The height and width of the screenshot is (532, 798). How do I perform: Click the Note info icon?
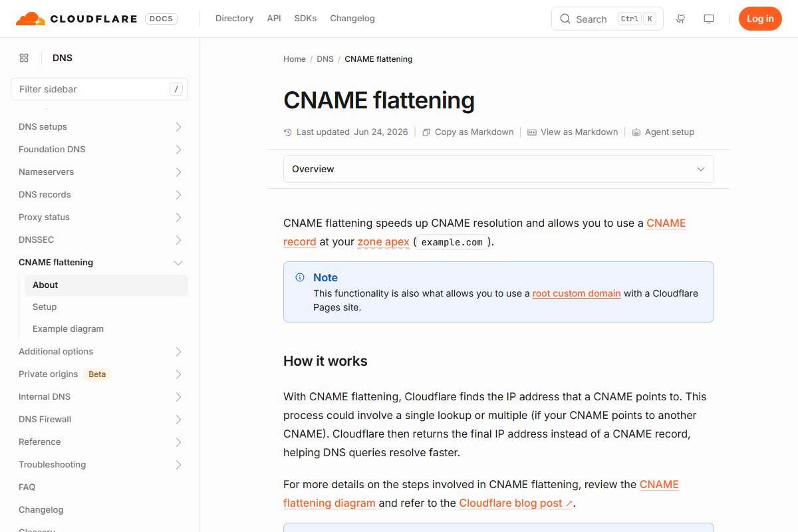(300, 277)
